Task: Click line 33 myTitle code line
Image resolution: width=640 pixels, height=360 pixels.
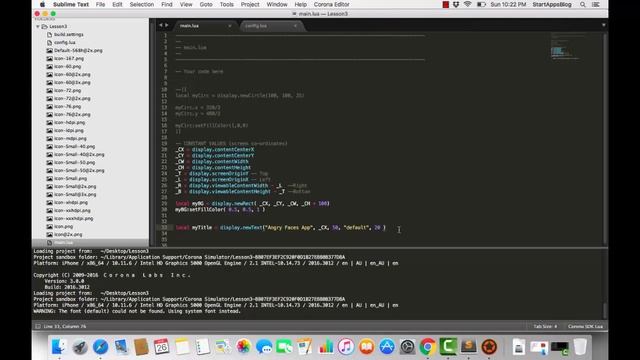Action: tap(280, 227)
